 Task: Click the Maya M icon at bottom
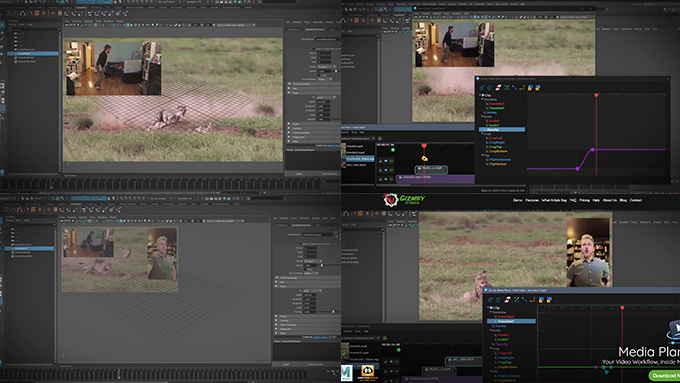347,373
